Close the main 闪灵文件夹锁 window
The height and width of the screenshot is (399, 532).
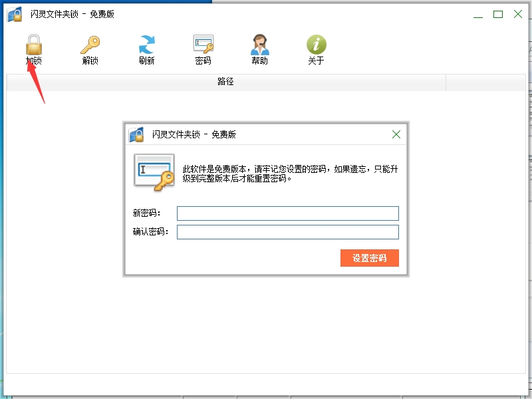518,14
